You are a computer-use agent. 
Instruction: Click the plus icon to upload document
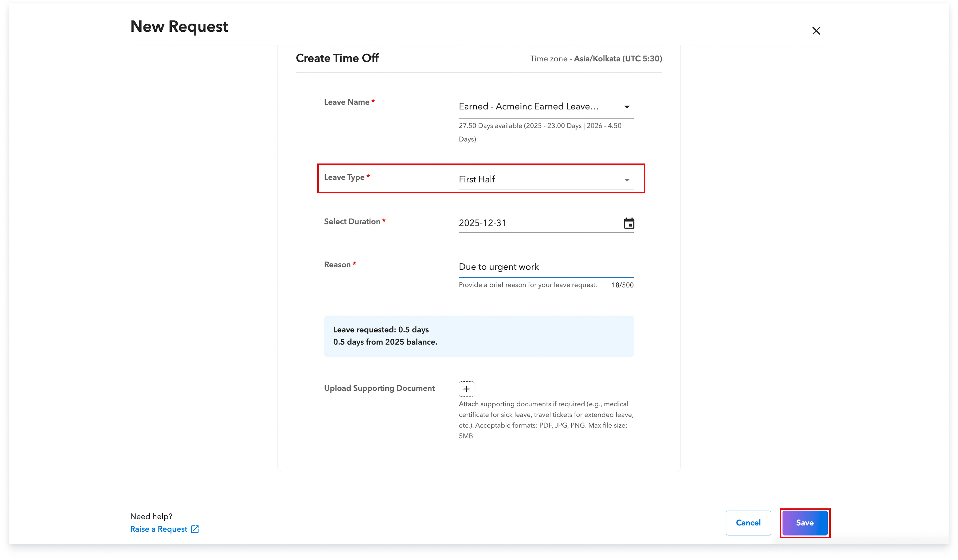coord(466,389)
